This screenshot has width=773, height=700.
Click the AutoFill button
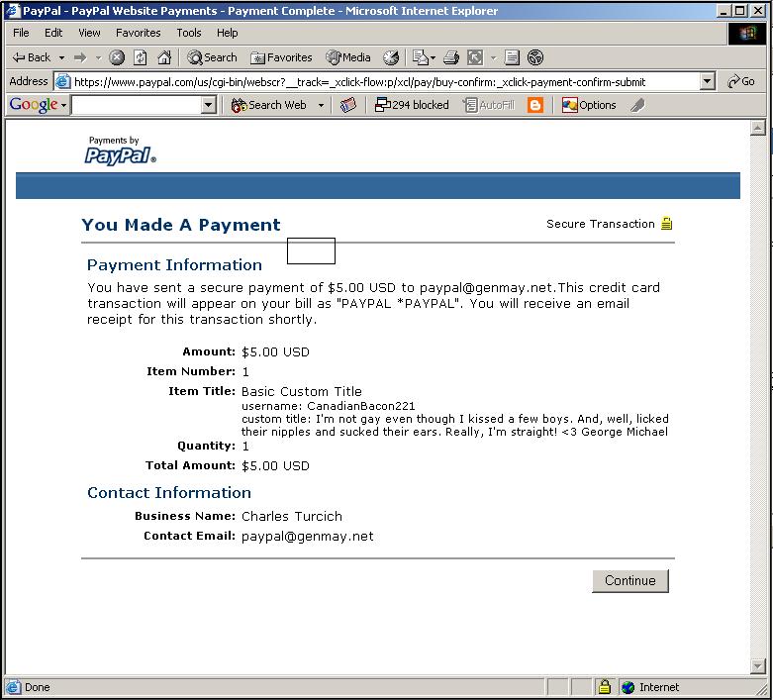489,105
